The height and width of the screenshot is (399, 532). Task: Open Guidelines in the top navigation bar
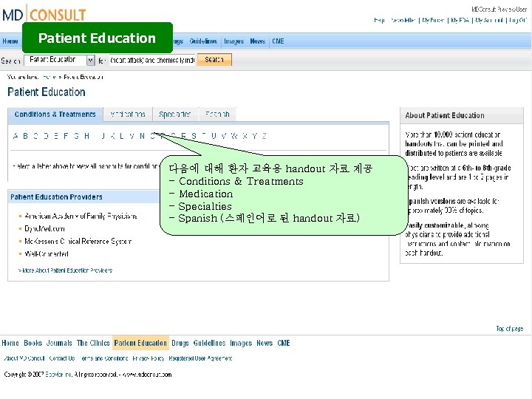pos(203,41)
